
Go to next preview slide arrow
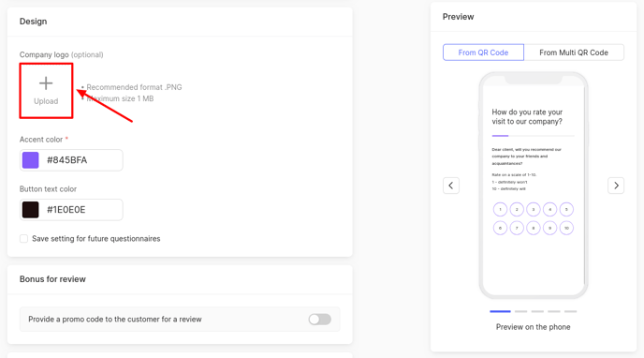[x=616, y=186]
